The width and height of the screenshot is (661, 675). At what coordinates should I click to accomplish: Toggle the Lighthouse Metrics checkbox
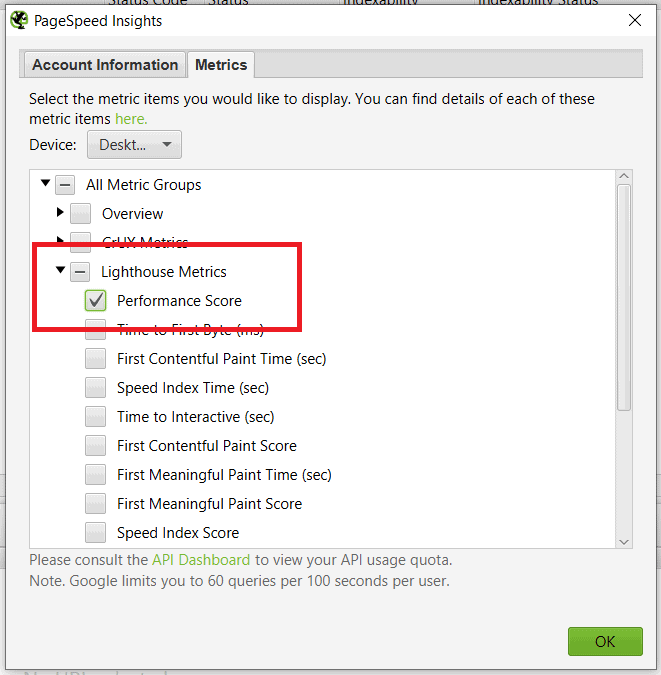[80, 272]
